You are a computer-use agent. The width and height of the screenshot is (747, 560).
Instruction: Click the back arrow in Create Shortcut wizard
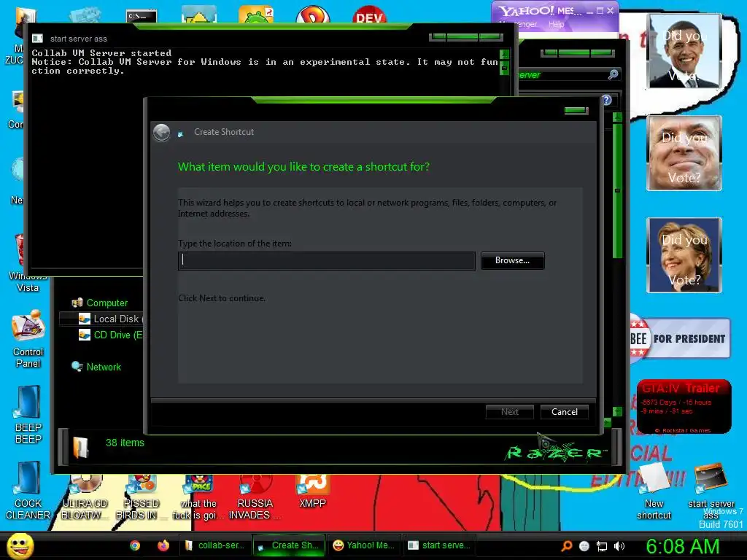162,133
